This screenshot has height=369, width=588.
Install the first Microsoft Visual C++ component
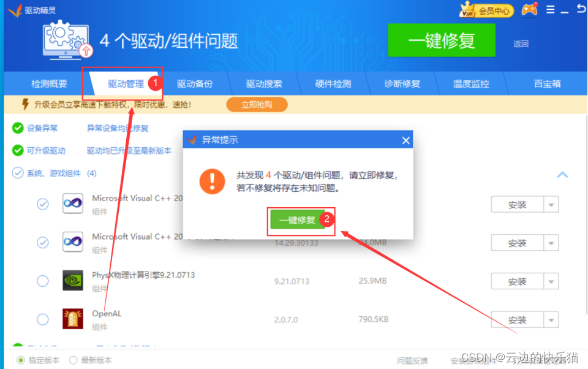coord(517,205)
